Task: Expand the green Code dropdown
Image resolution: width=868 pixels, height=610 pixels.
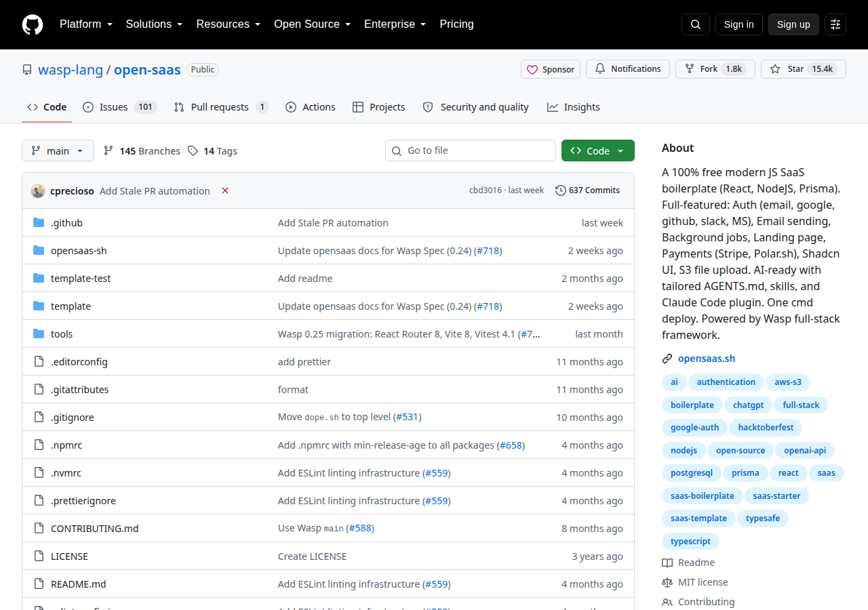Action: click(598, 150)
